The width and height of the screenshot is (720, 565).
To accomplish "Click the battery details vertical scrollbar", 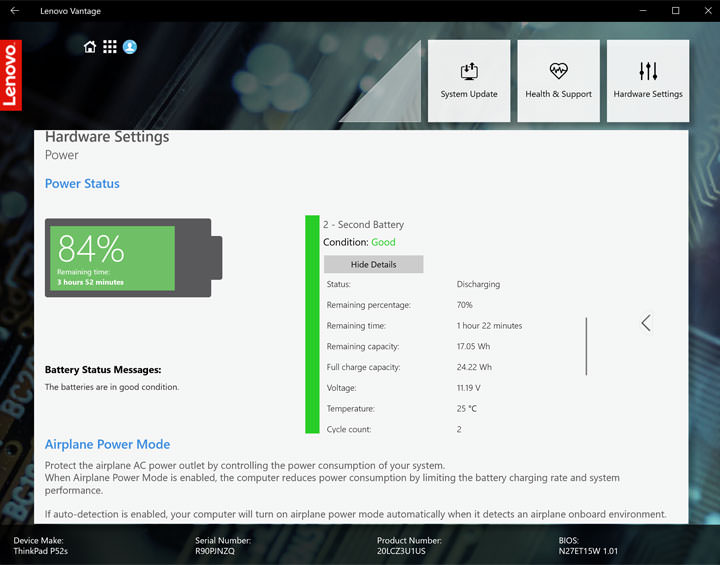I will [x=586, y=346].
